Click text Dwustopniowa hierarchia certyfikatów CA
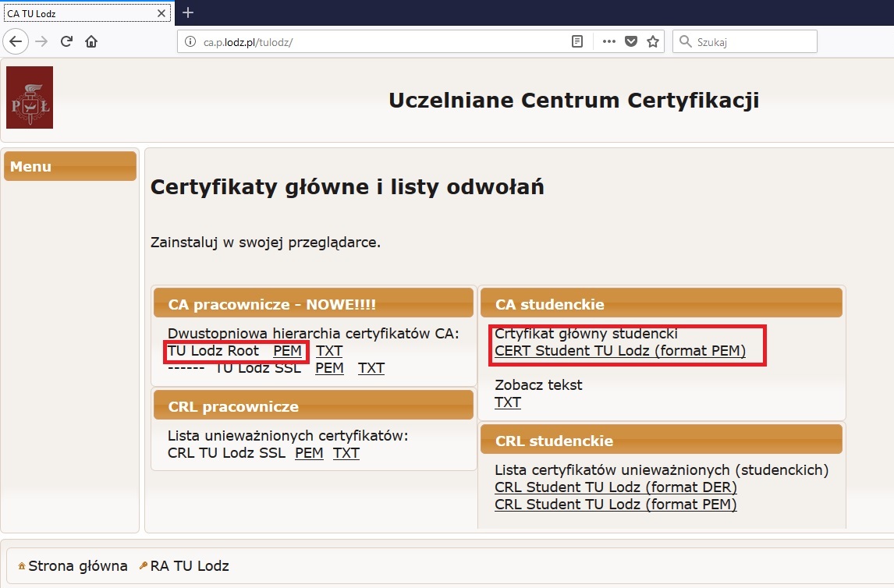The image size is (894, 588). [314, 333]
